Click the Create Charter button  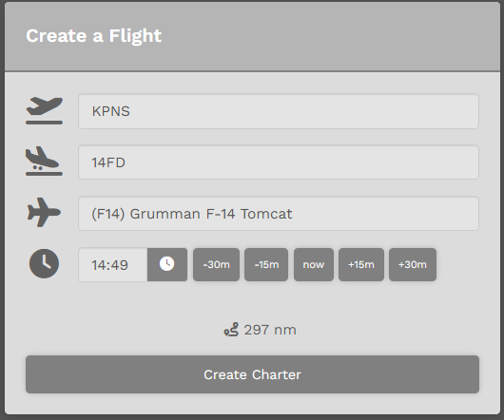pos(252,374)
